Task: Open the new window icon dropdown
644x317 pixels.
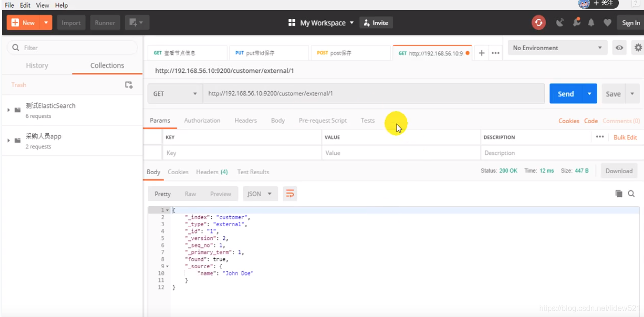Action: point(137,23)
